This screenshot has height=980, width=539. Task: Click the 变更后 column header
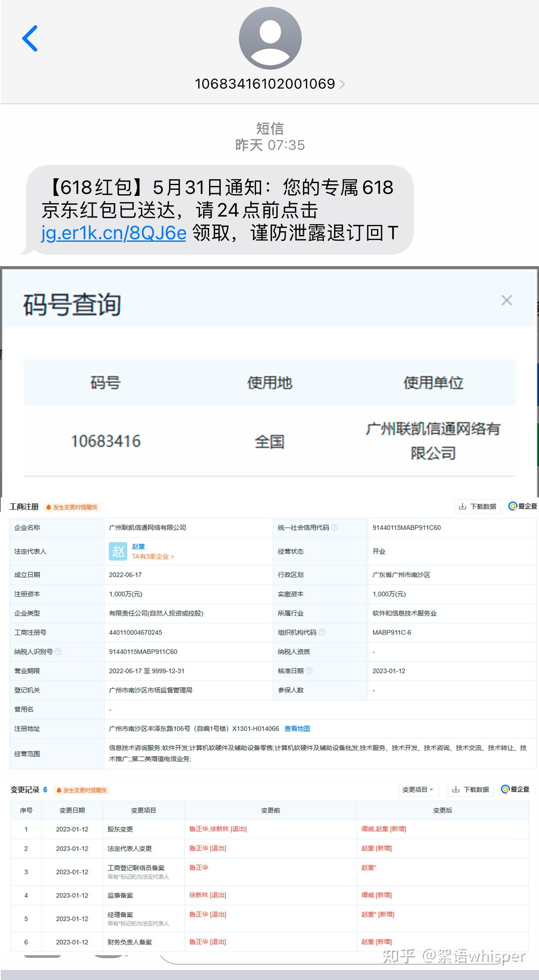coord(442,810)
